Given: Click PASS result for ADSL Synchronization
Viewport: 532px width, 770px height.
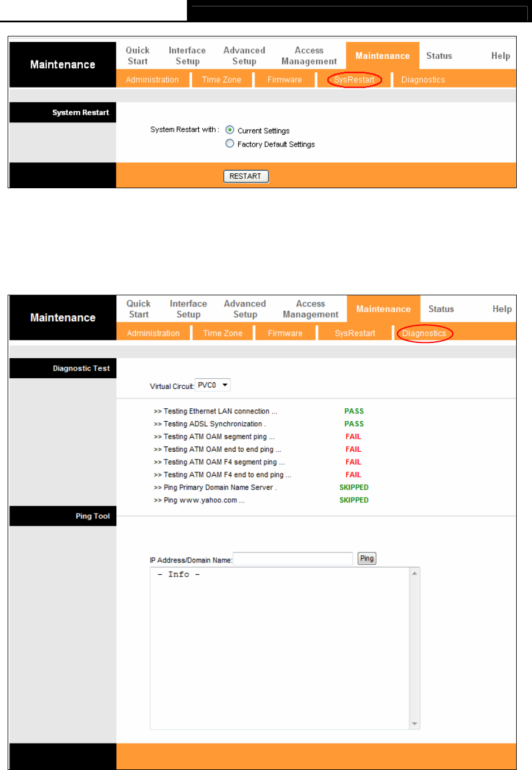Looking at the screenshot, I should [x=354, y=424].
